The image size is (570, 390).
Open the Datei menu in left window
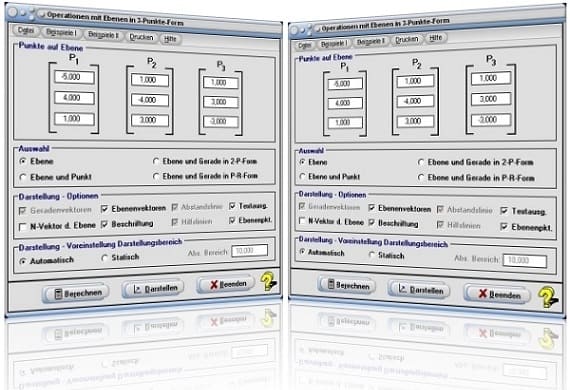(x=26, y=31)
